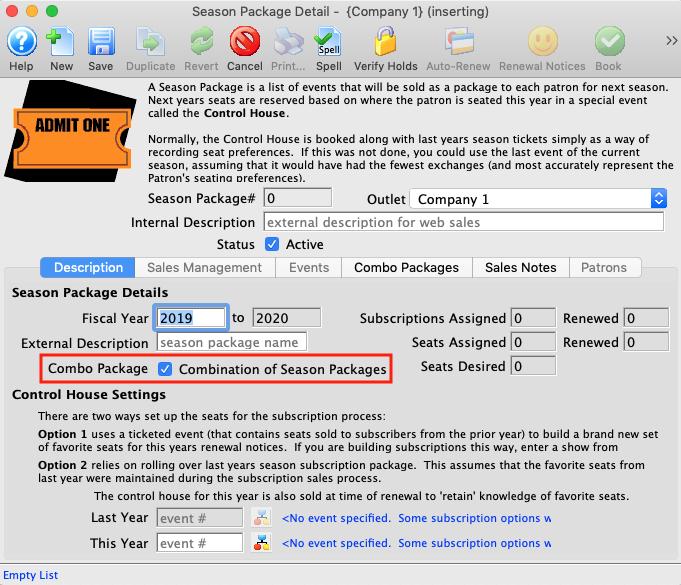Cancel the current insert

pos(245,42)
